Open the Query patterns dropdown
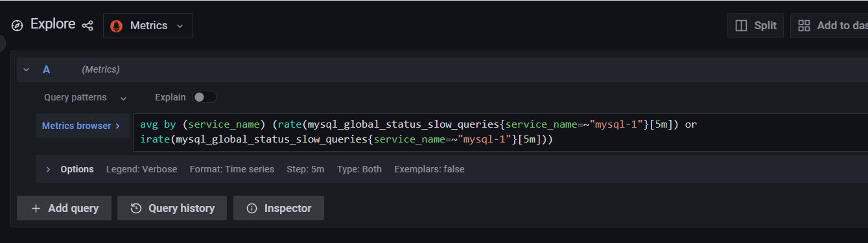Screen dimensions: 868x243 pyautogui.click(x=86, y=97)
